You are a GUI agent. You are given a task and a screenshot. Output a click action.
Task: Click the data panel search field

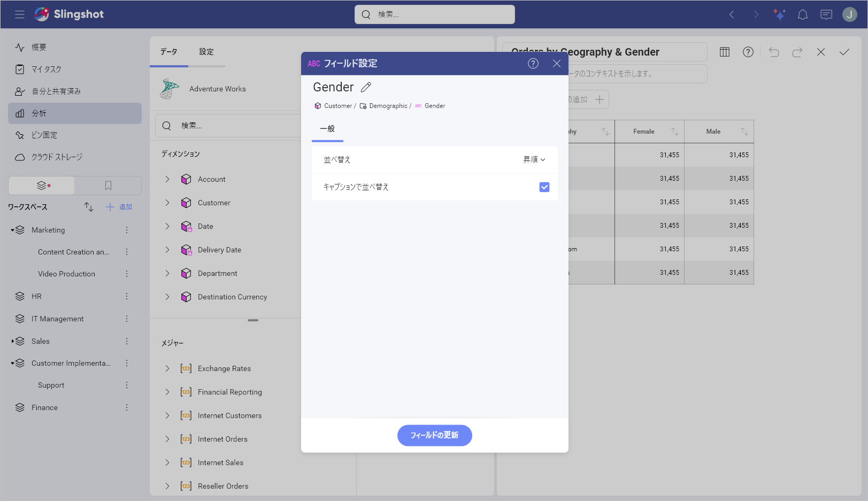coord(229,126)
